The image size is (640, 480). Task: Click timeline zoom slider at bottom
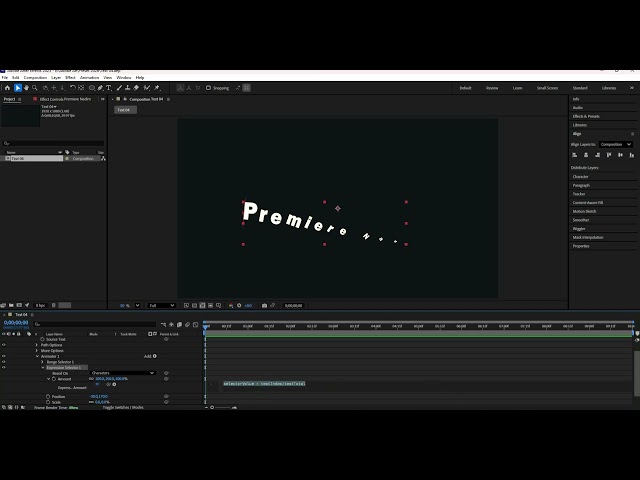point(222,407)
